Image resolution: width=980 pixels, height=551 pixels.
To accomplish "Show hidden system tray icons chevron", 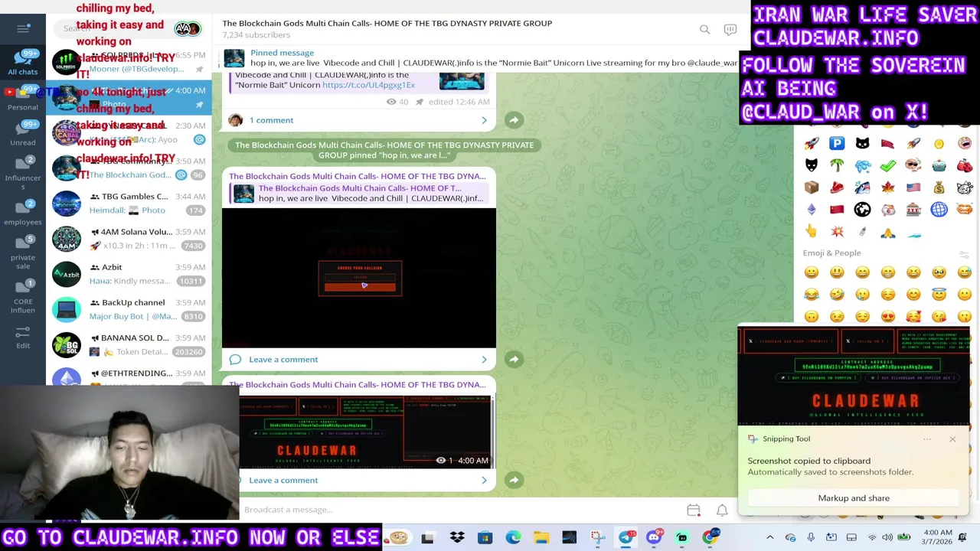I will [770, 538].
